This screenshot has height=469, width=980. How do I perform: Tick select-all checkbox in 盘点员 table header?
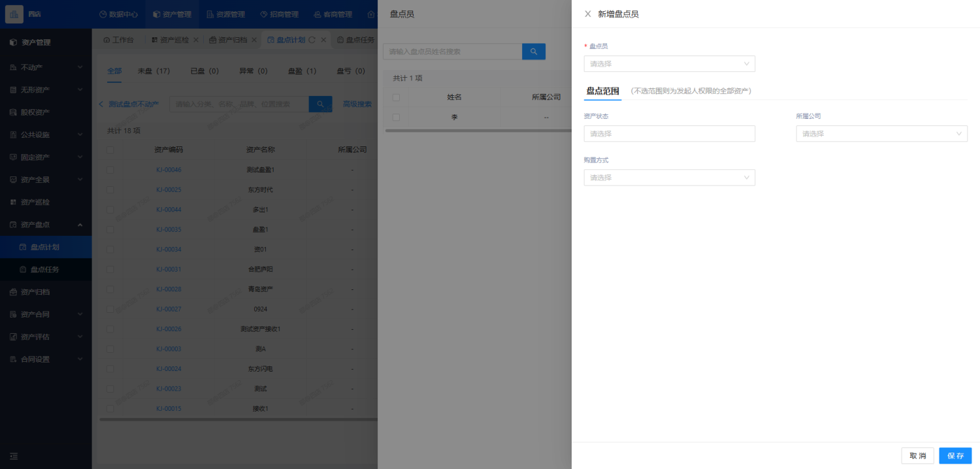pos(396,97)
